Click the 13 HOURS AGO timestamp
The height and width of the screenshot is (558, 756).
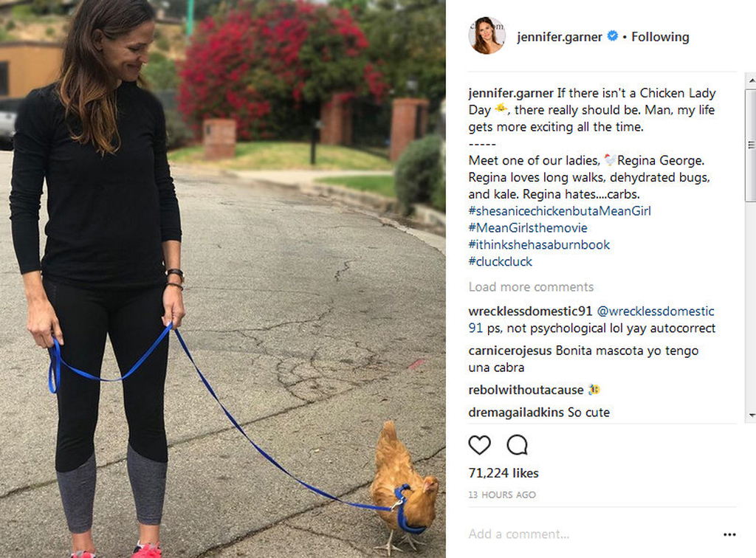pos(502,495)
